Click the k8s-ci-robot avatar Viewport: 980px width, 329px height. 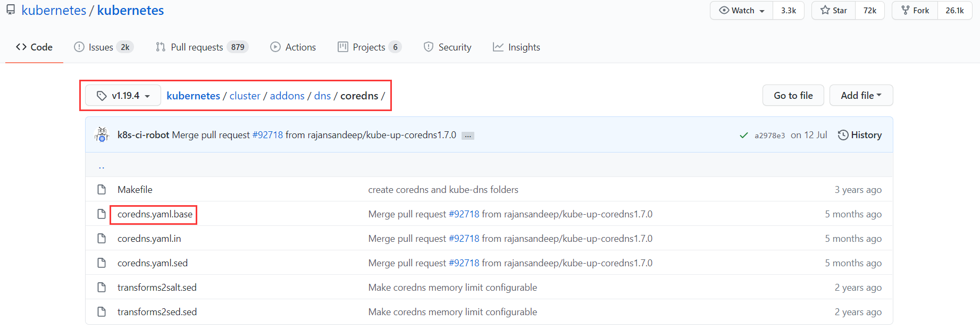(102, 134)
